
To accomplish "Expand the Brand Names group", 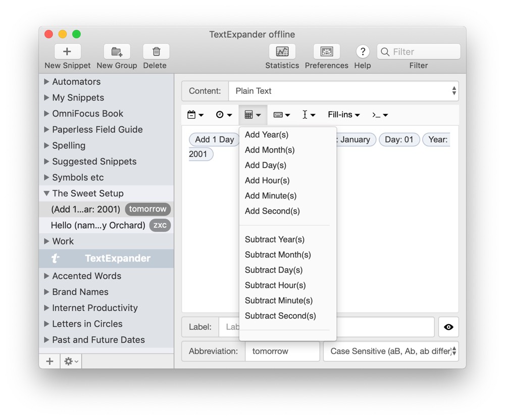I will (46, 292).
